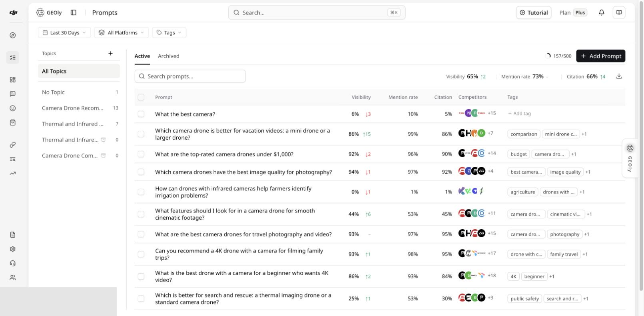This screenshot has width=644, height=316.
Task: Click the book icon in top bar
Action: pyautogui.click(x=619, y=12)
